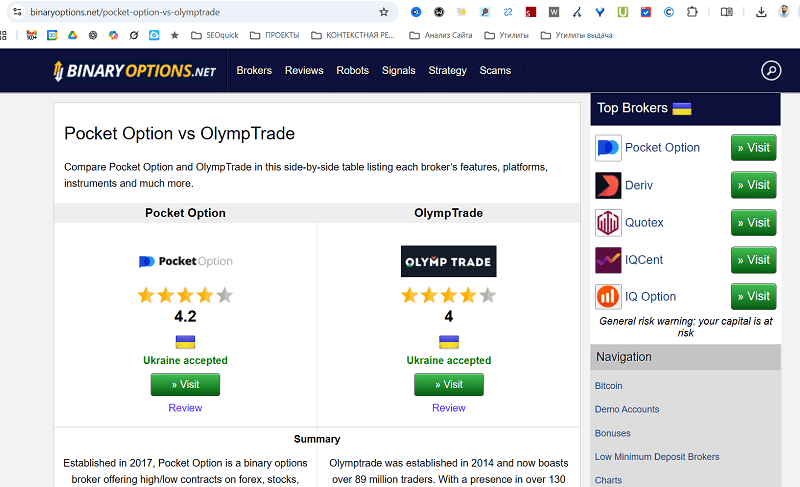Show browser downloads
Viewport: 800px width, 487px height.
[x=761, y=12]
